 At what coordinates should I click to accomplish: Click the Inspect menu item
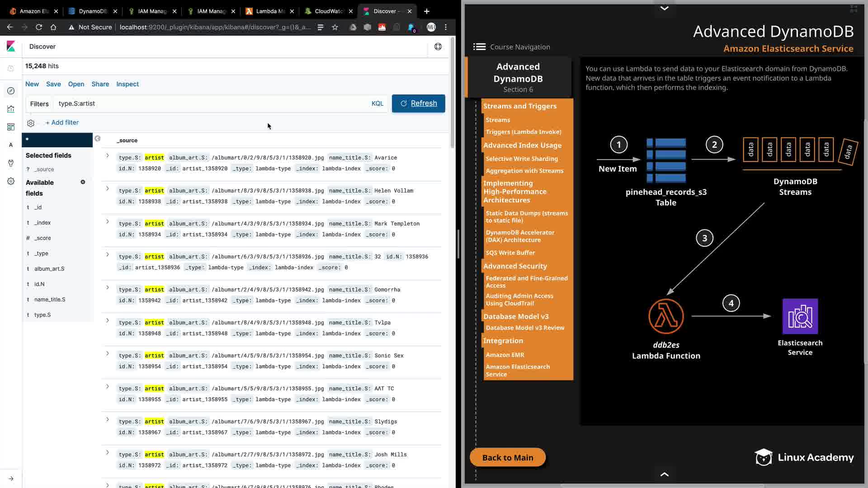[127, 84]
